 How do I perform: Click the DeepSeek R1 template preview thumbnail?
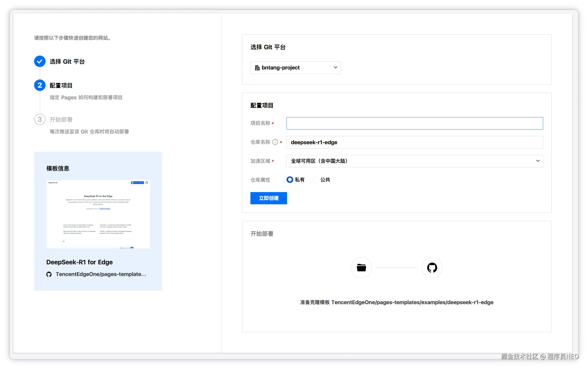98,214
